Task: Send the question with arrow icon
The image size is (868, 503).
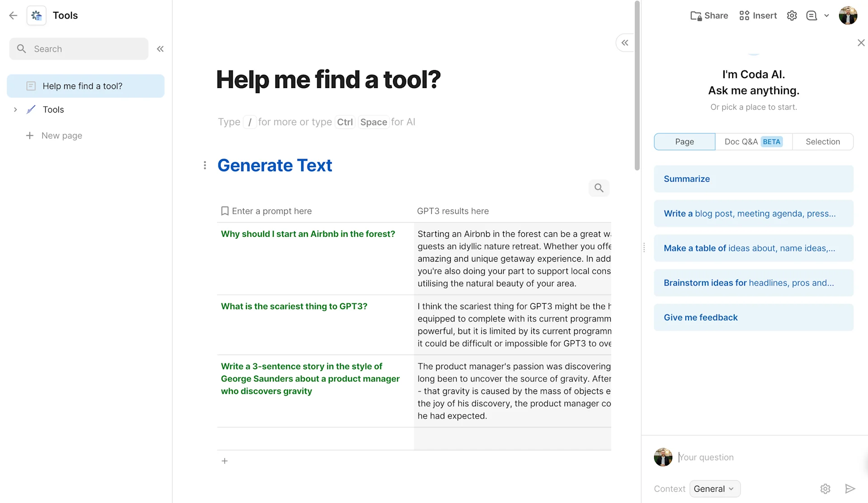Action: pos(850,489)
